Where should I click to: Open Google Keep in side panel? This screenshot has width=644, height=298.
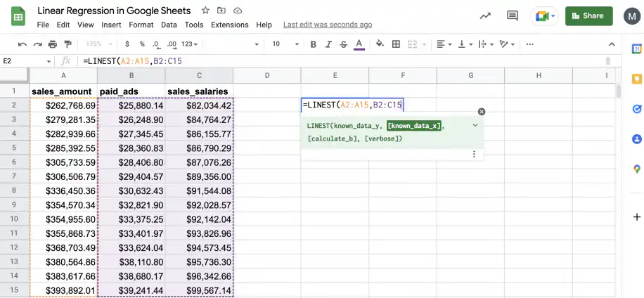[636, 79]
